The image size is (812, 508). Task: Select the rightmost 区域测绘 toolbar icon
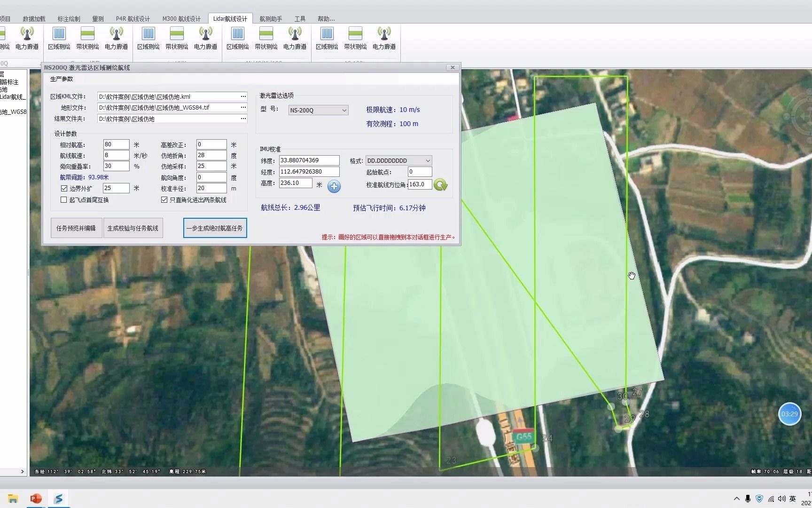click(327, 38)
